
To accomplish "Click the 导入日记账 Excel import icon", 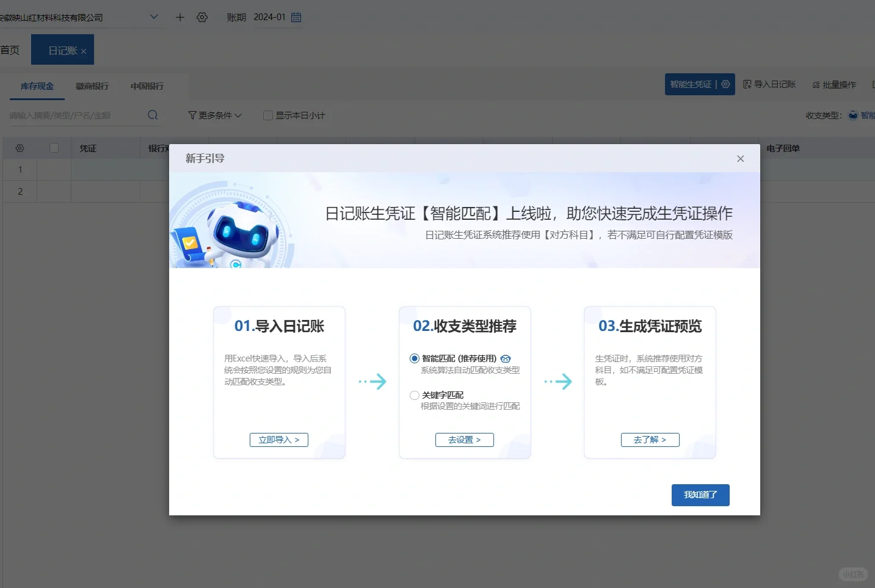I will pyautogui.click(x=748, y=84).
